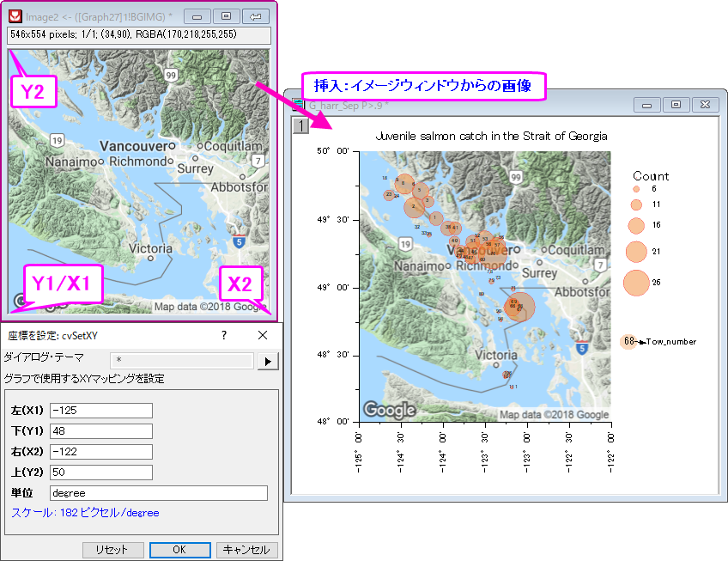Click the 49° 00' Y-axis tick label
The image size is (728, 561).
333,288
